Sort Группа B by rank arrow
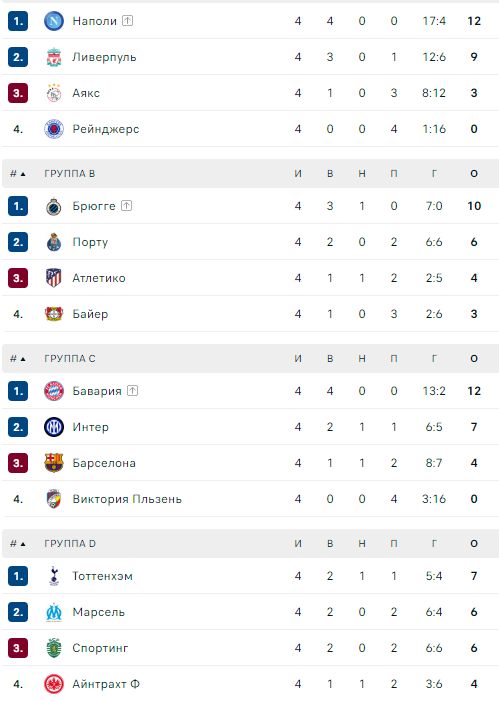Screen dimensions: 499x701 tap(18, 173)
